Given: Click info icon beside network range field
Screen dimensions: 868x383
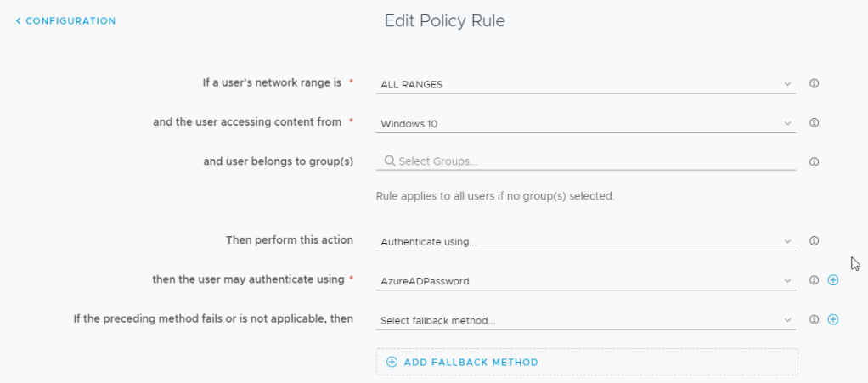Looking at the screenshot, I should (814, 84).
